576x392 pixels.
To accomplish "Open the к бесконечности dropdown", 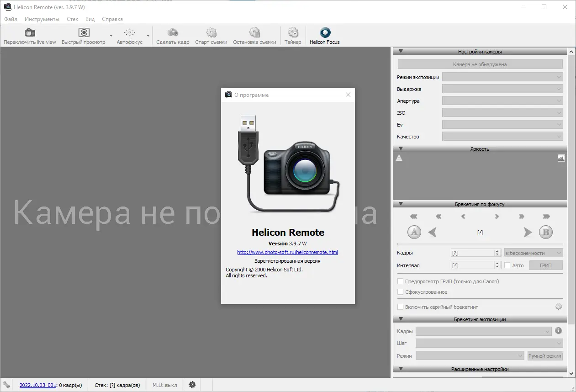I will click(534, 253).
